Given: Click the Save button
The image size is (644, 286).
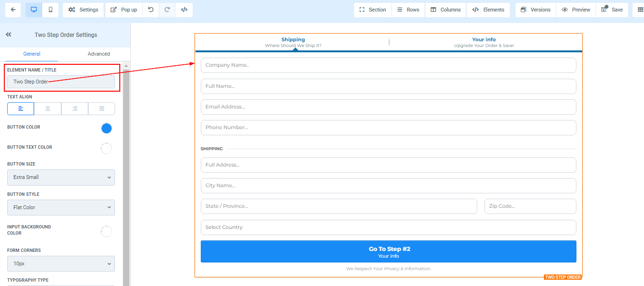Looking at the screenshot, I should coord(612,10).
